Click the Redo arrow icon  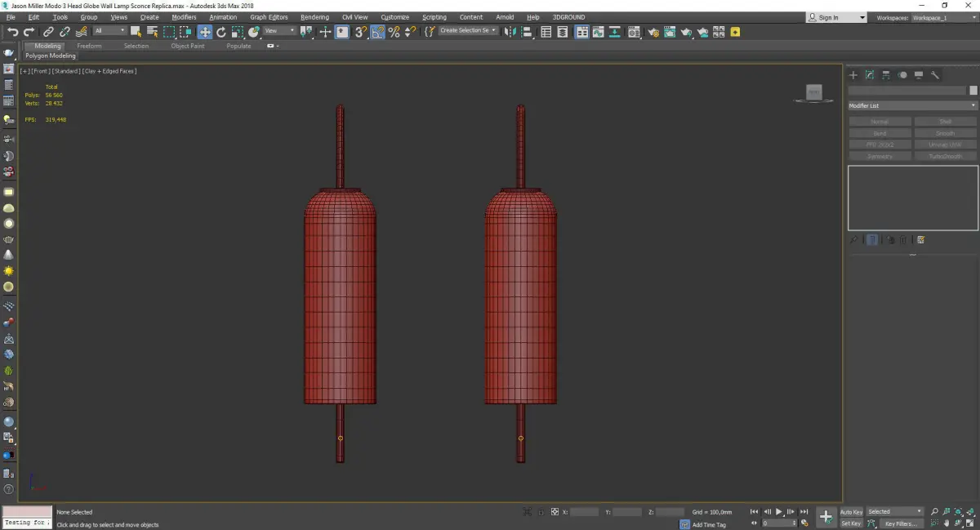click(29, 32)
